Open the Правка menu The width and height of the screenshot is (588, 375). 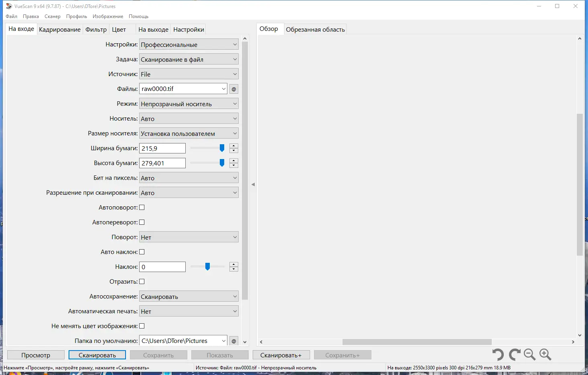31,16
